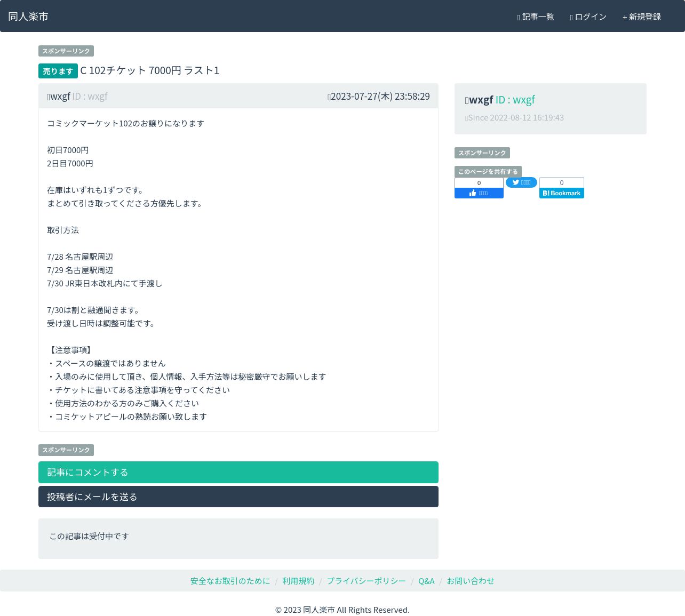685x616 pixels.
Task: Open お問い合わせ footer link
Action: (471, 581)
